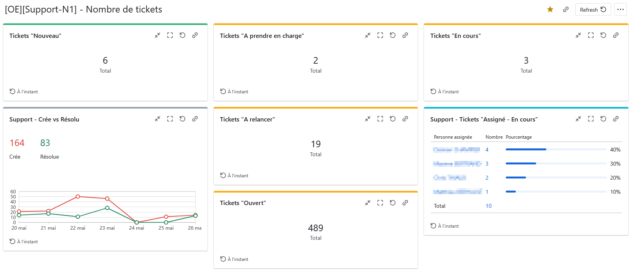Open the 6 total Nouveau tickets

point(105,61)
